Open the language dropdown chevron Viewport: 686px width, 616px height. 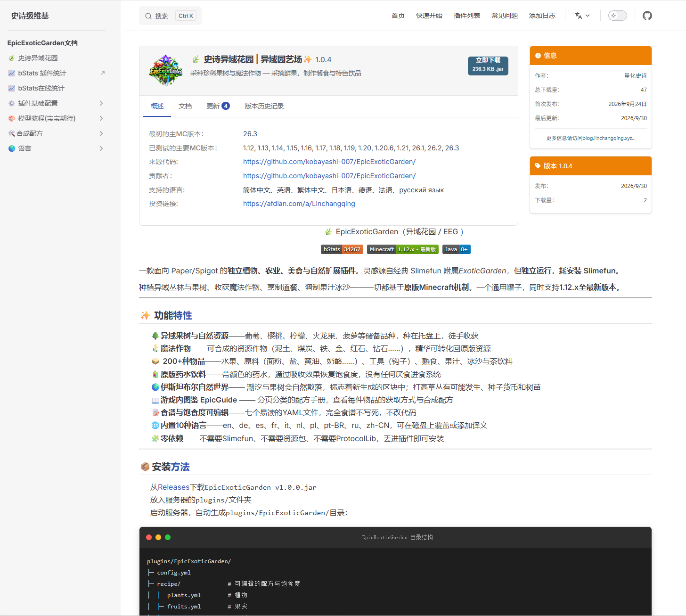(x=588, y=16)
